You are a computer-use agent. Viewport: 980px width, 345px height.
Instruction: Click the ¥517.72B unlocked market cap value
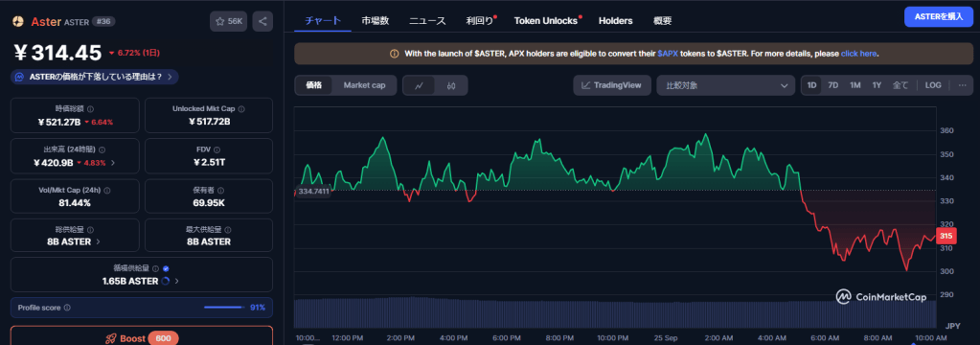coord(209,122)
